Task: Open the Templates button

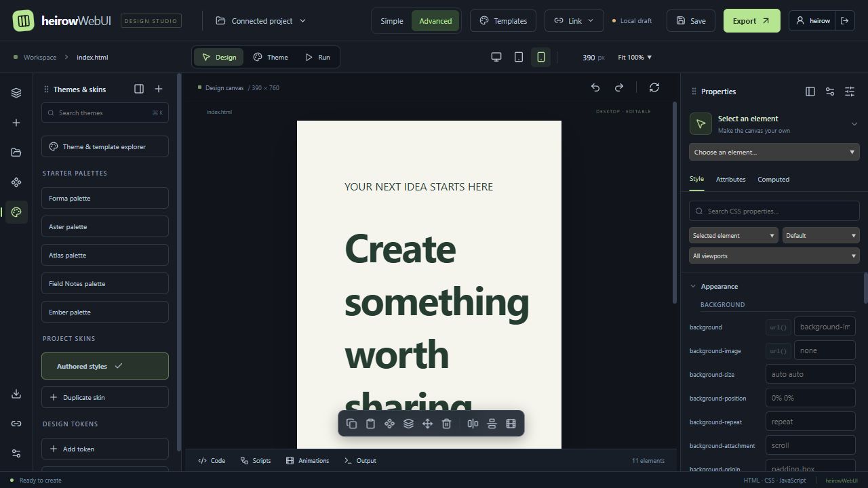Action: (x=503, y=21)
